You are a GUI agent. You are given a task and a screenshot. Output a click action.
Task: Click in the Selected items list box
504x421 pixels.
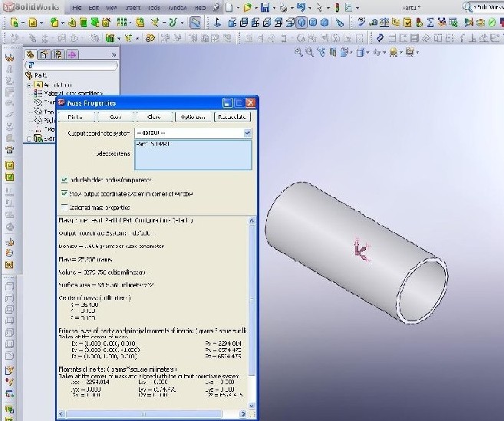point(193,154)
